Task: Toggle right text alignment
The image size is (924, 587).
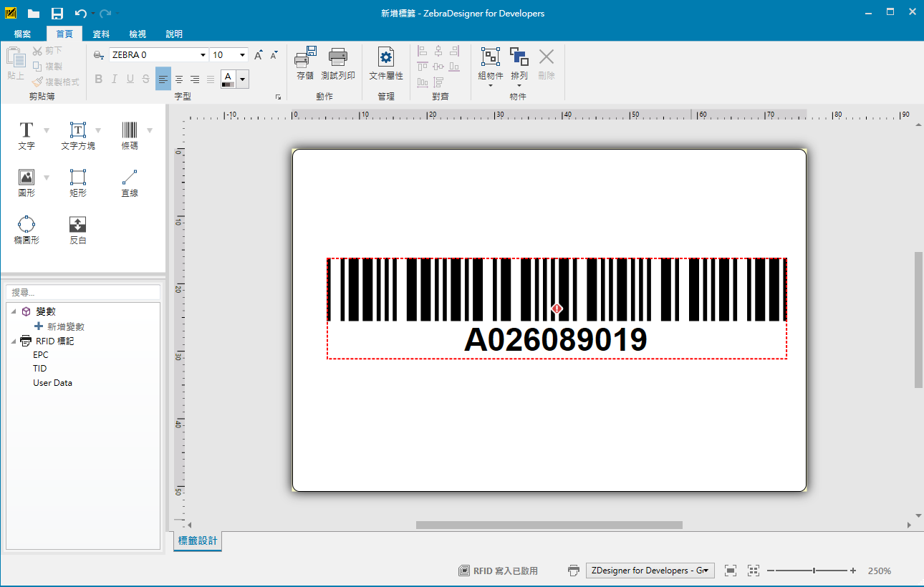Action: (195, 79)
